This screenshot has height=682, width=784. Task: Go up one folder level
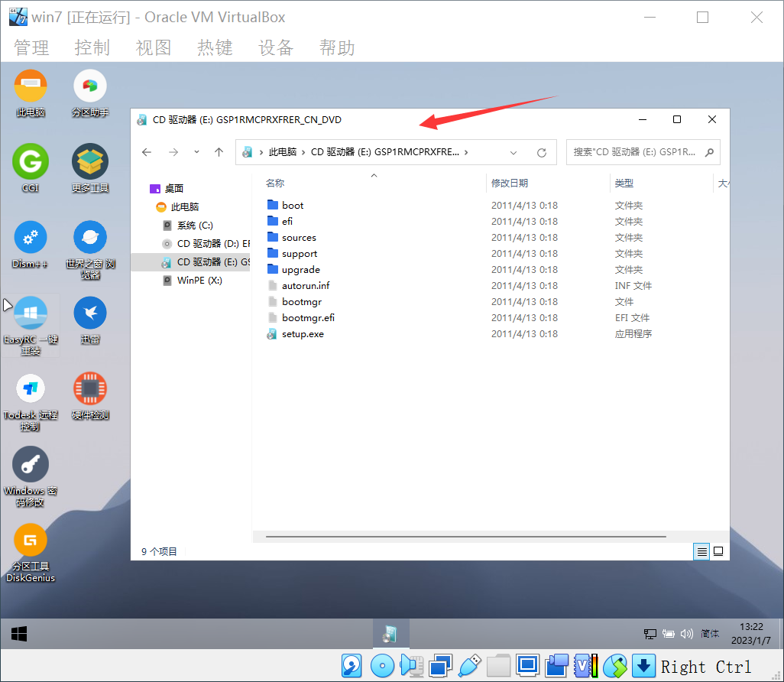(219, 152)
